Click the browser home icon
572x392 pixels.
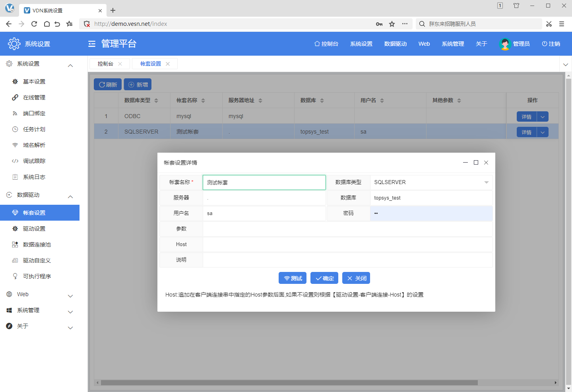[x=47, y=24]
